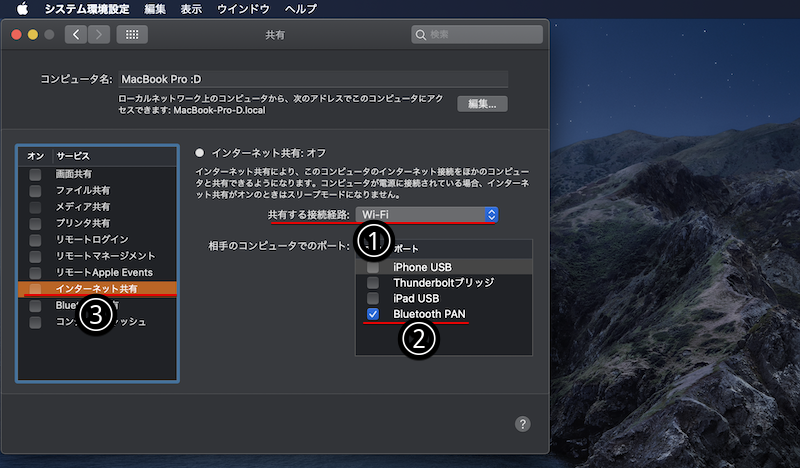Click the 編集... button for hostname
This screenshot has width=800, height=468.
pyautogui.click(x=482, y=104)
